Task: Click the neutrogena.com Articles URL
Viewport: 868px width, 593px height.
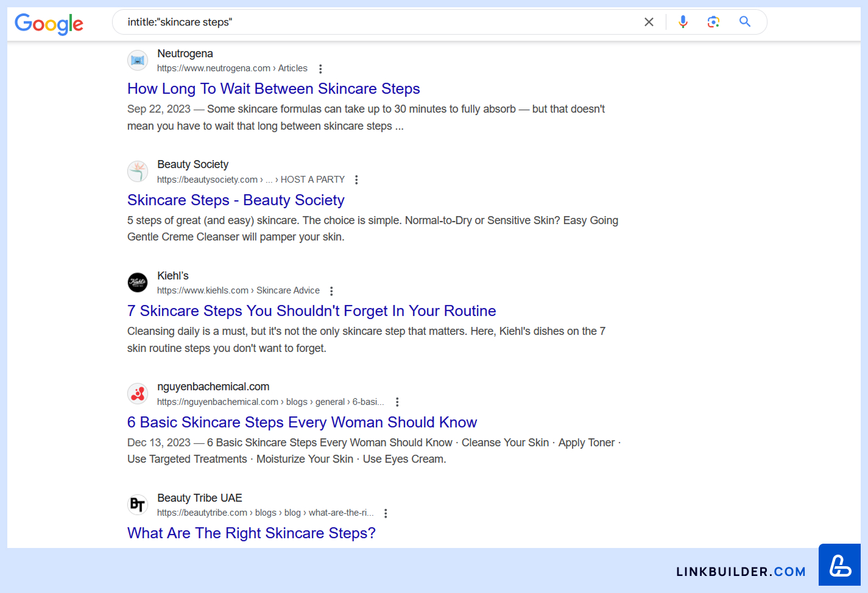Action: [x=232, y=68]
